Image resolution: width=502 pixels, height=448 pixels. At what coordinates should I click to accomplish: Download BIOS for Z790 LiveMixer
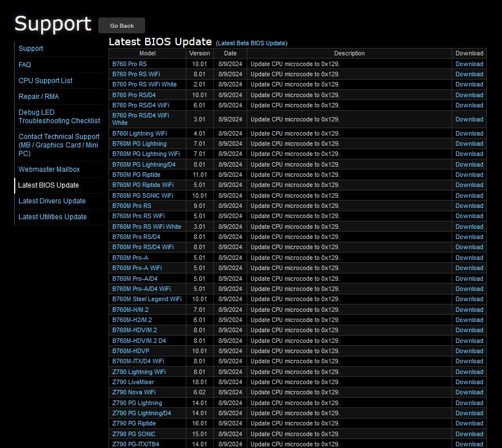point(469,382)
